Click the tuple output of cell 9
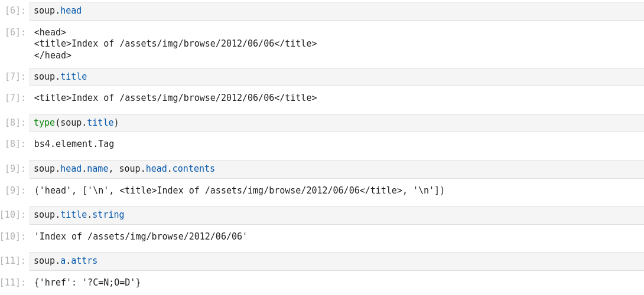 tap(239, 191)
